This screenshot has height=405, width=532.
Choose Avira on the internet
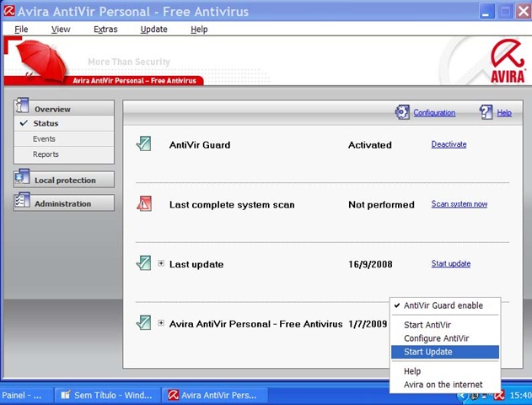(445, 385)
